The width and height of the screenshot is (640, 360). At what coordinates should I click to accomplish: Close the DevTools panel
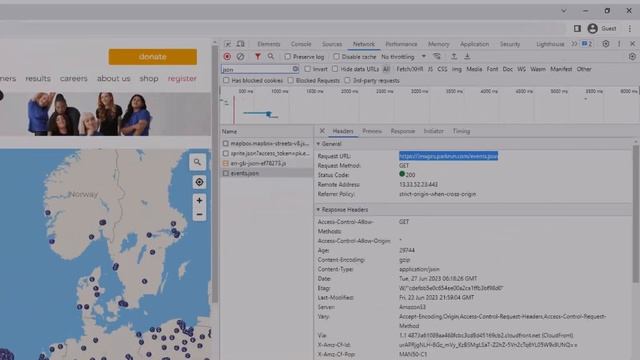pyautogui.click(x=633, y=44)
